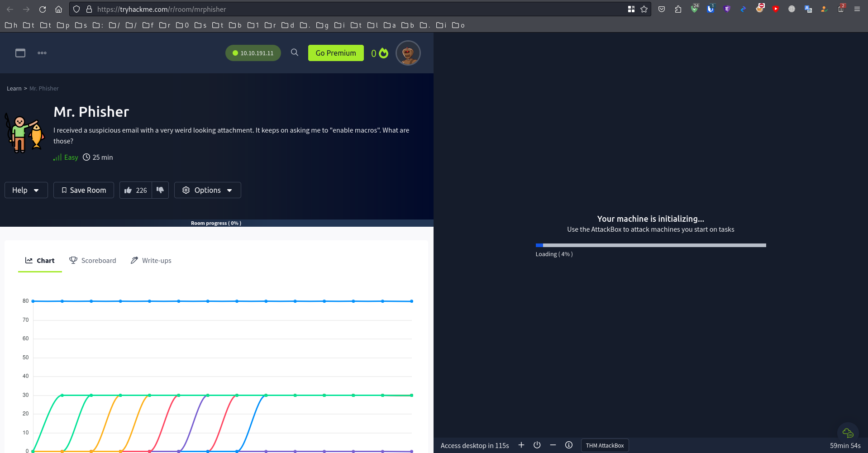Viewport: 868px width, 453px height.
Task: Click the search magnifier icon
Action: point(295,52)
